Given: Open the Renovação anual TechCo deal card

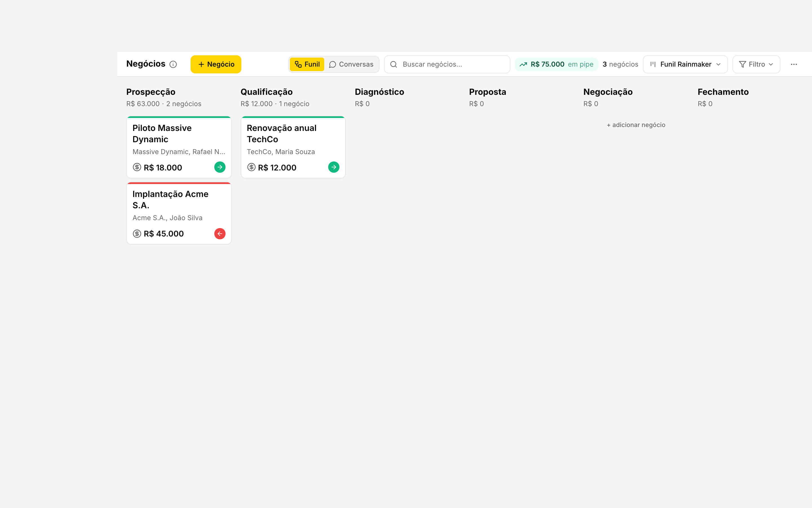Looking at the screenshot, I should [293, 147].
